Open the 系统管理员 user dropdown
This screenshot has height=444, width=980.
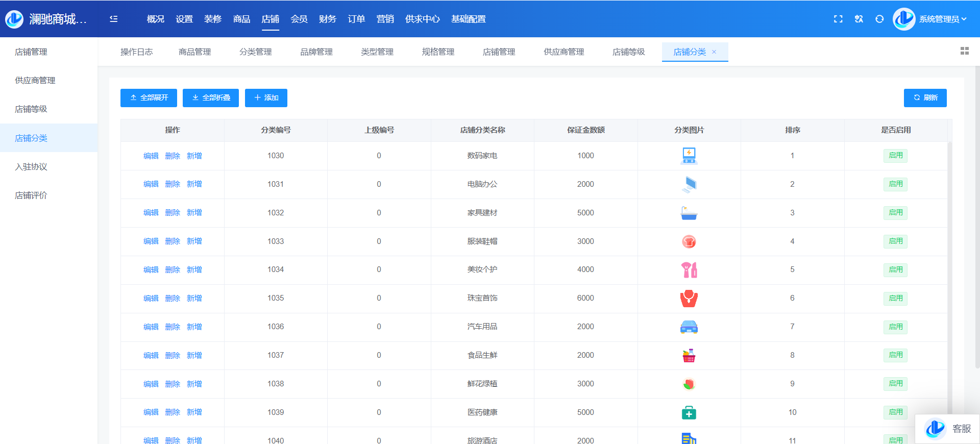tap(942, 19)
